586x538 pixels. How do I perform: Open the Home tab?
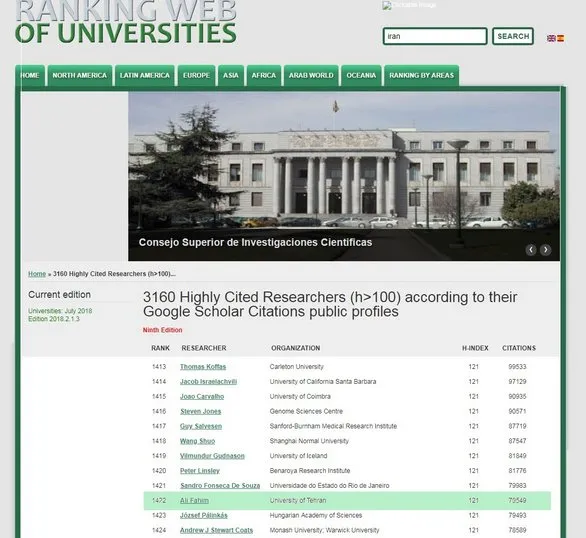click(30, 75)
